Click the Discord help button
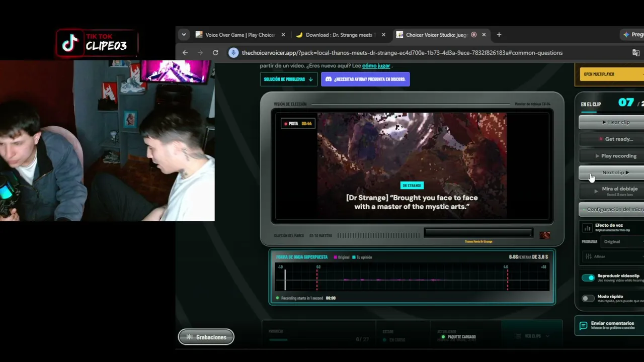The width and height of the screenshot is (644, 362). pos(365,79)
